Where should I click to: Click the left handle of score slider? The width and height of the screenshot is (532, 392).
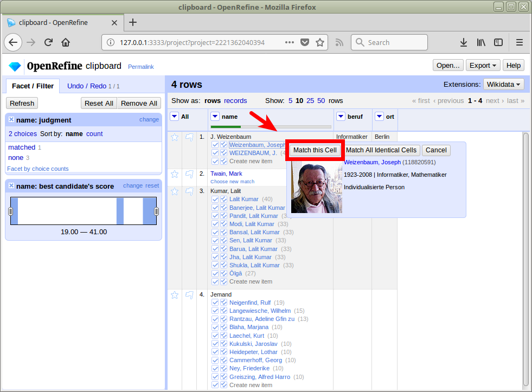coord(10,211)
